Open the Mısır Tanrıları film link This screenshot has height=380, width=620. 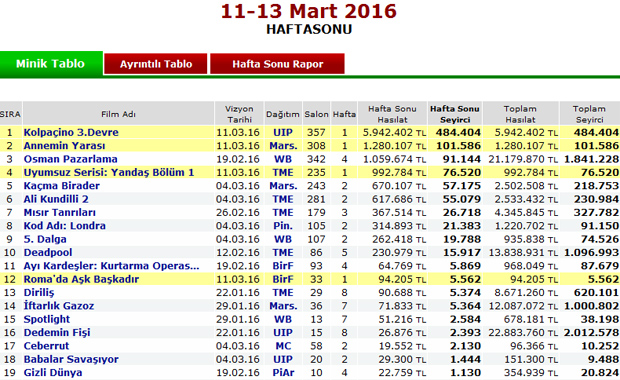pos(60,213)
